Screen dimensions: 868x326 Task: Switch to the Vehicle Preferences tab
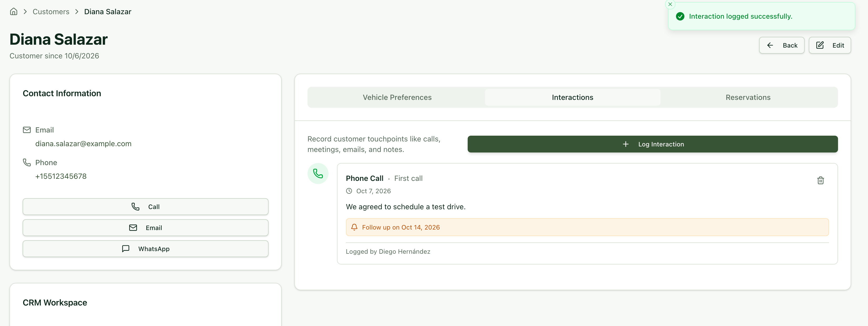pyautogui.click(x=397, y=97)
